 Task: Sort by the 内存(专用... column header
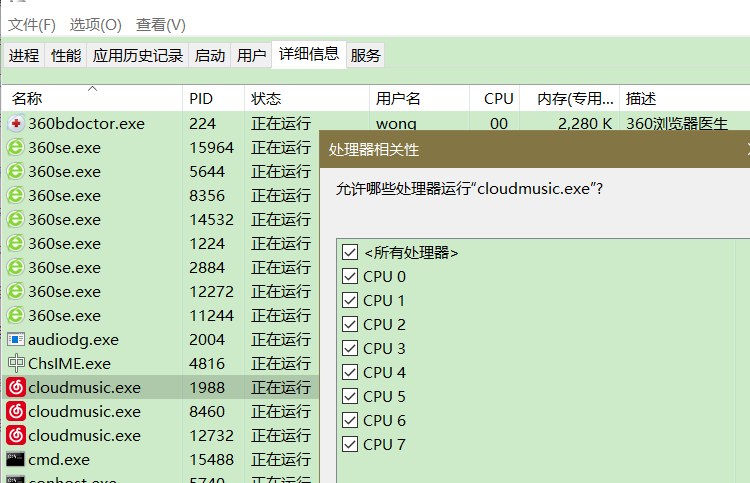(x=570, y=99)
